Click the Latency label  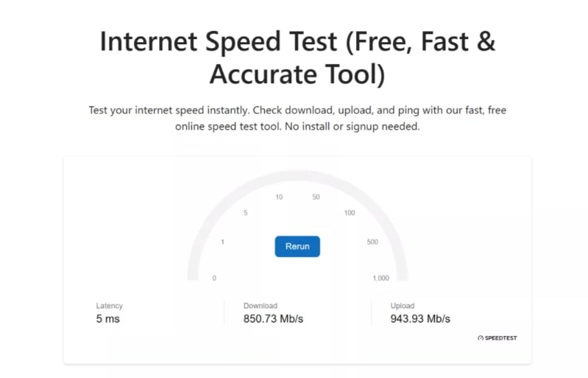(110, 306)
